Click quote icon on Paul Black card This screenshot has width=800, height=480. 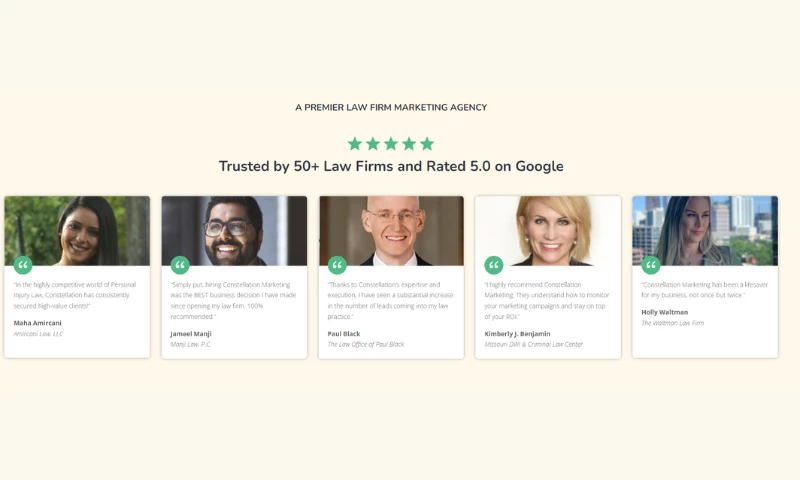(337, 265)
